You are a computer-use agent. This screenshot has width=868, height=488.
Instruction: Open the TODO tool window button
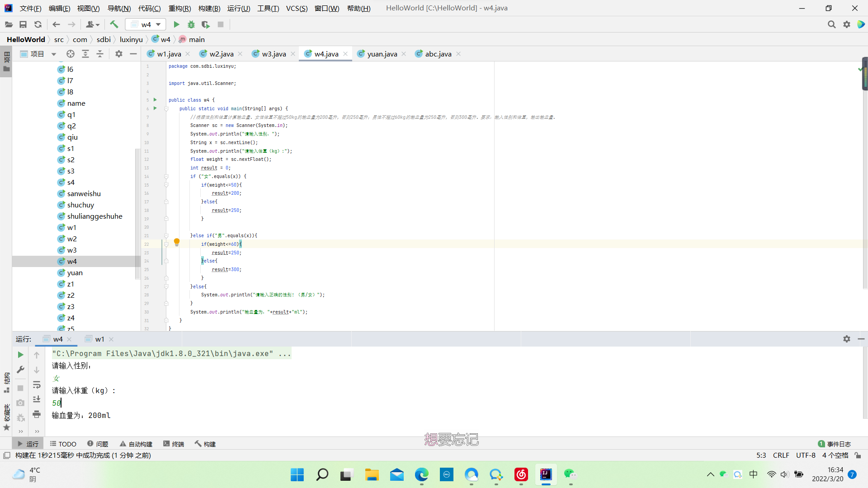pyautogui.click(x=63, y=444)
